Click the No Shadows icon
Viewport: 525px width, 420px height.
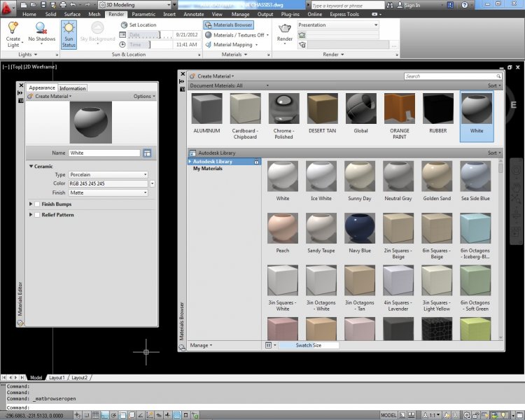pyautogui.click(x=41, y=27)
